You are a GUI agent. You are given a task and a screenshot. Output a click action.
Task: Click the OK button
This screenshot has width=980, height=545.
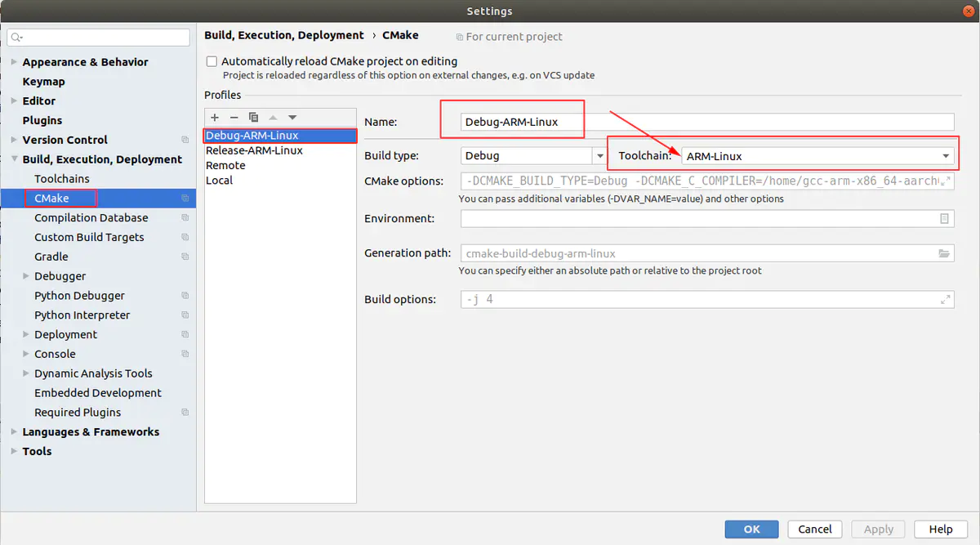click(x=751, y=529)
